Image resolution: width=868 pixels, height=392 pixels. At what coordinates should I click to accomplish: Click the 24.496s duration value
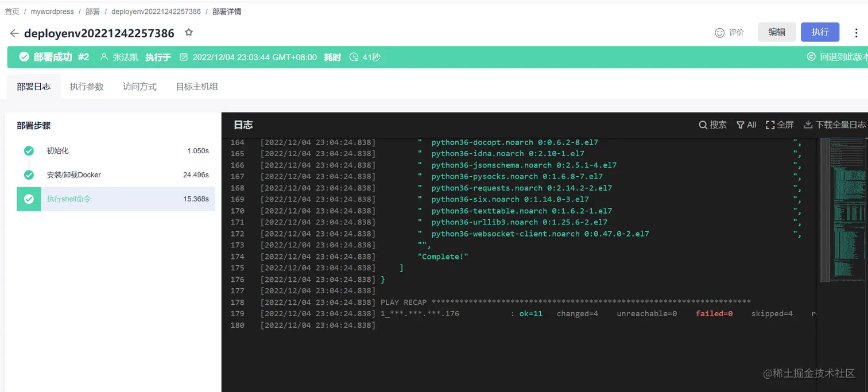pos(196,175)
